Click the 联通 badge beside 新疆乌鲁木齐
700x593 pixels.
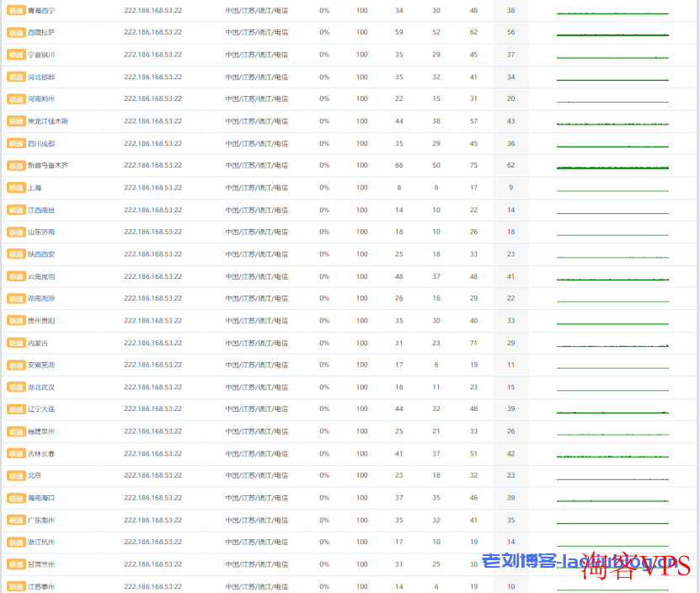coord(16,166)
